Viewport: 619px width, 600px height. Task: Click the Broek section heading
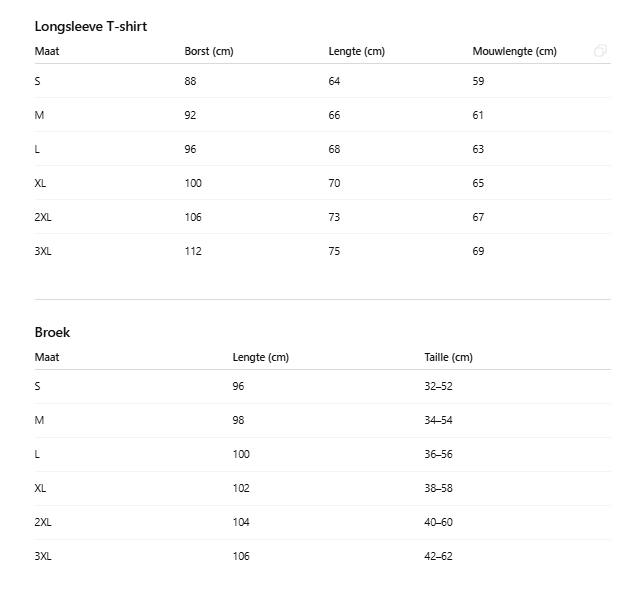52,332
